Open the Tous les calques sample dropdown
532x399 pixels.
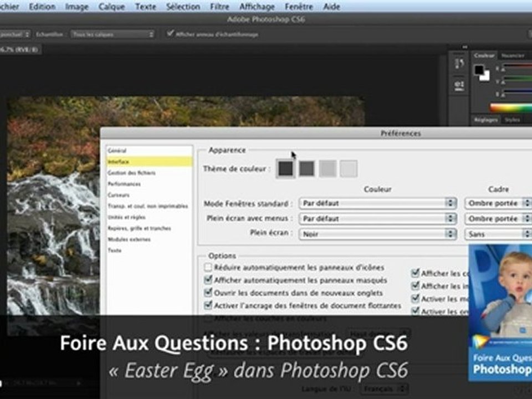(113, 34)
